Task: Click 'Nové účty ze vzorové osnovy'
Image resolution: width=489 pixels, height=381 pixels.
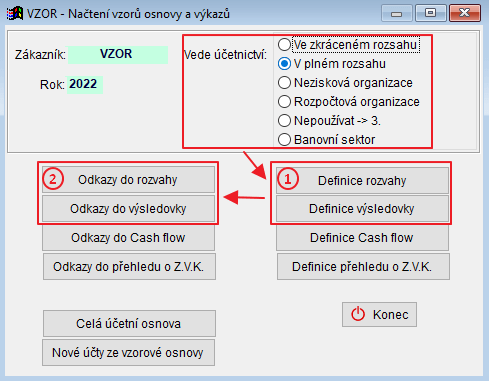Action: (x=128, y=353)
